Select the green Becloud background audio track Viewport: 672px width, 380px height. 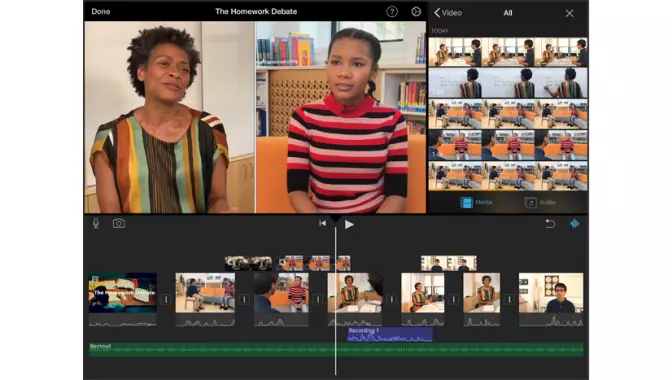(336, 350)
